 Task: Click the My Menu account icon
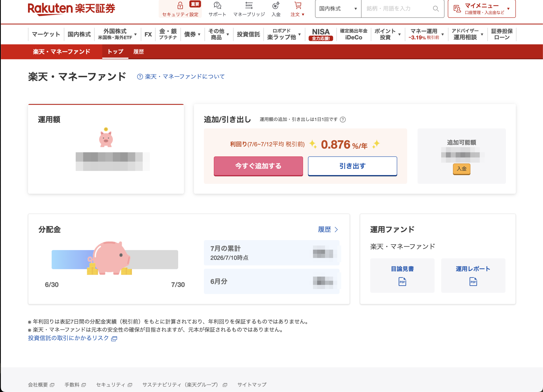pyautogui.click(x=457, y=9)
